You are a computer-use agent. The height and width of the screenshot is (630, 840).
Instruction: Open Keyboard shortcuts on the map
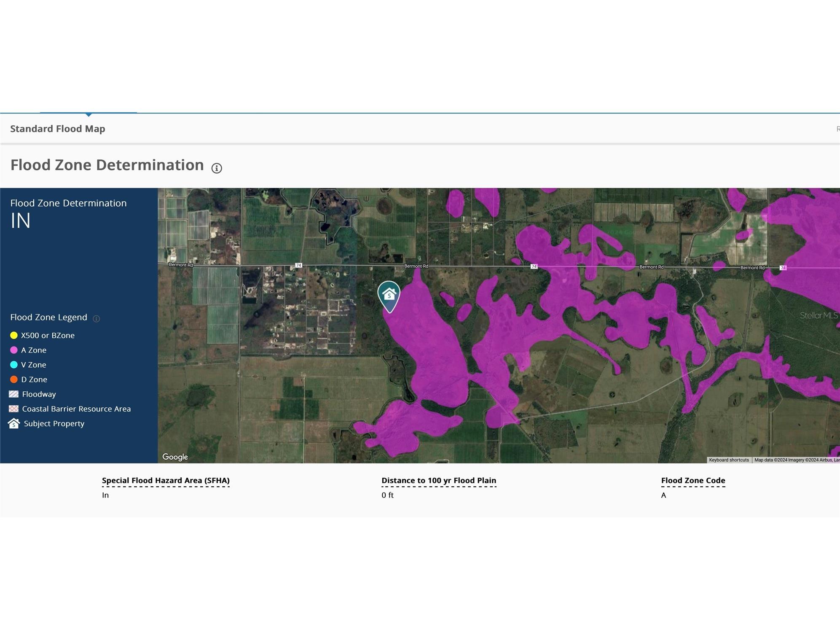point(729,460)
